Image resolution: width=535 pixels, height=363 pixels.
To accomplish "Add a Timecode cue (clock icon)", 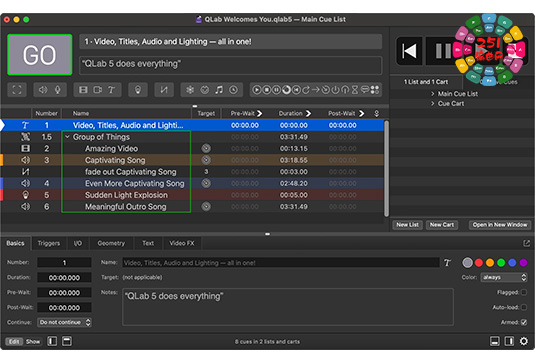I will click(x=233, y=90).
